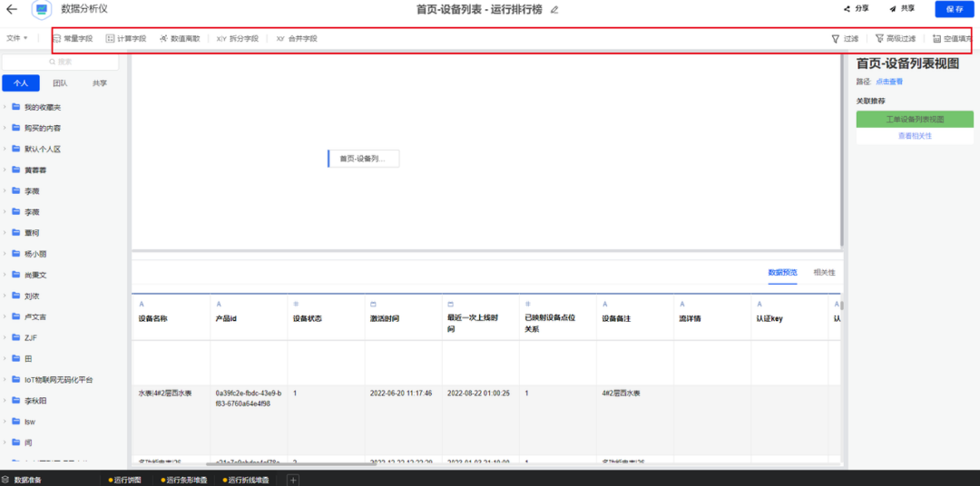
Task: Expand the ZJF folder chevron
Action: point(5,338)
